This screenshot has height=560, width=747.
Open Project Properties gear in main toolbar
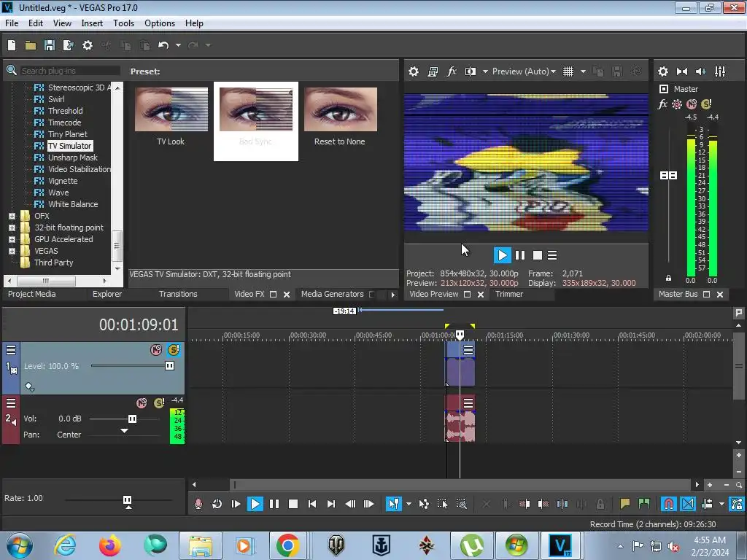88,45
